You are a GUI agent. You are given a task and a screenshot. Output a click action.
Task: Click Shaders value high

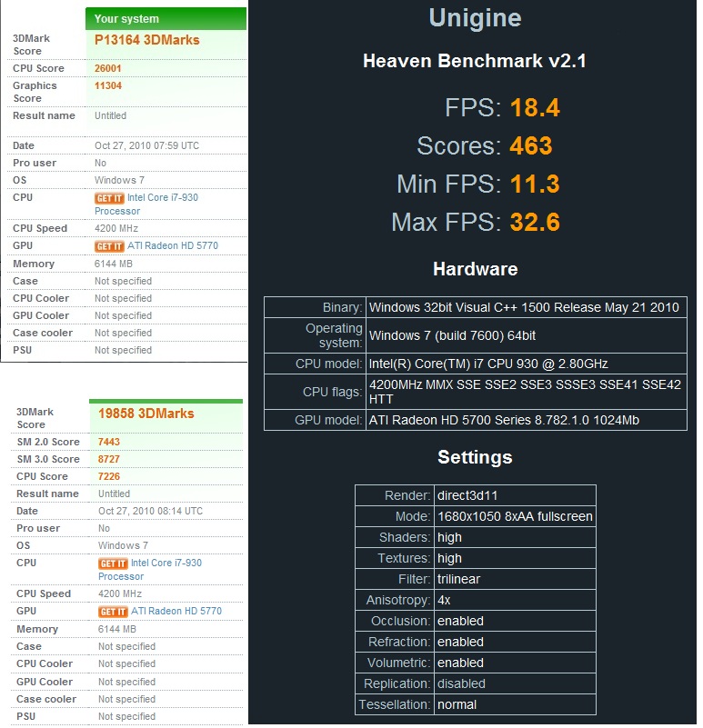515,537
